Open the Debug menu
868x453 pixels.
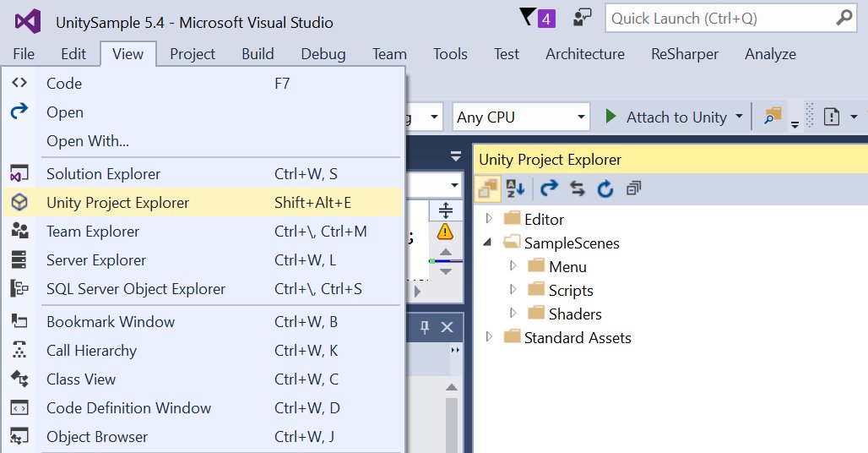[x=323, y=54]
